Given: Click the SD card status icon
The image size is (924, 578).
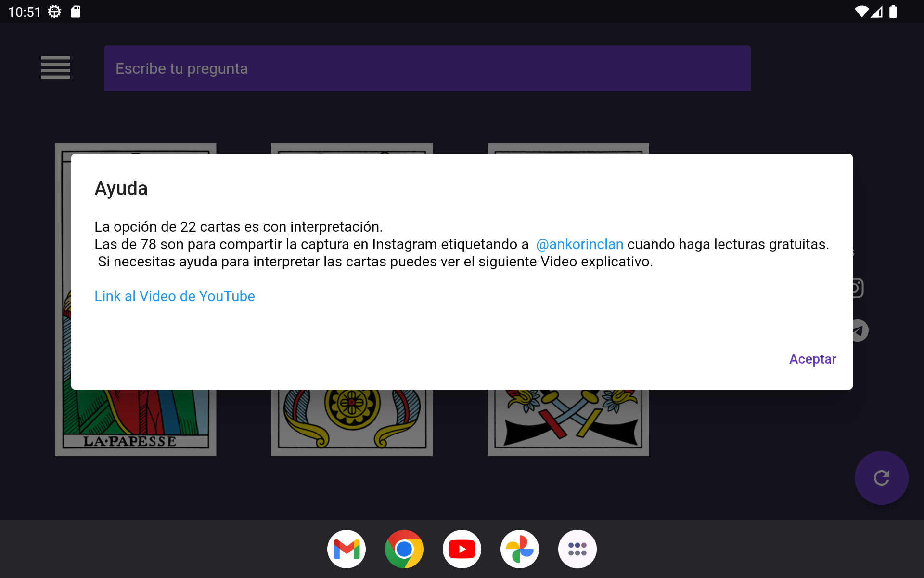Looking at the screenshot, I should (x=76, y=12).
